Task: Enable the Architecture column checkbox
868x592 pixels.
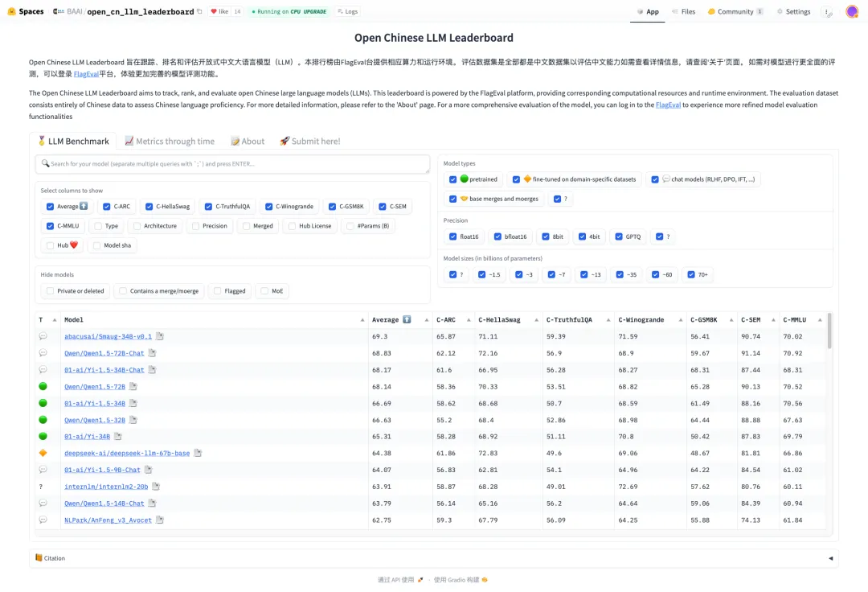Action: coord(137,226)
